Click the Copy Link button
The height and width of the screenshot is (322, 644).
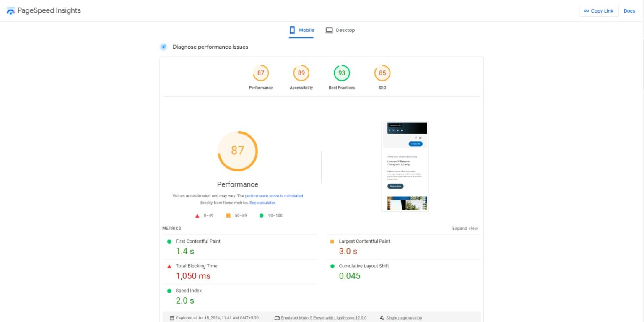tap(598, 11)
